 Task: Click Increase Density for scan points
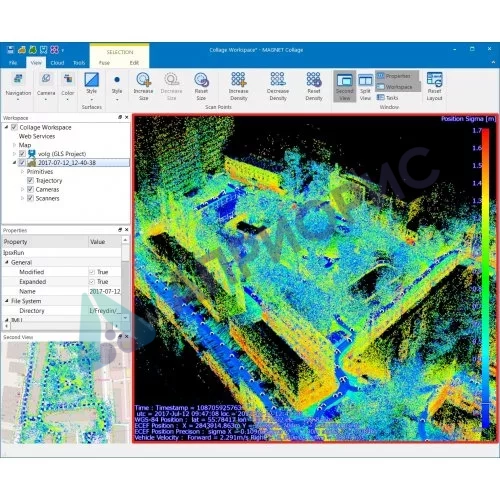pyautogui.click(x=238, y=87)
